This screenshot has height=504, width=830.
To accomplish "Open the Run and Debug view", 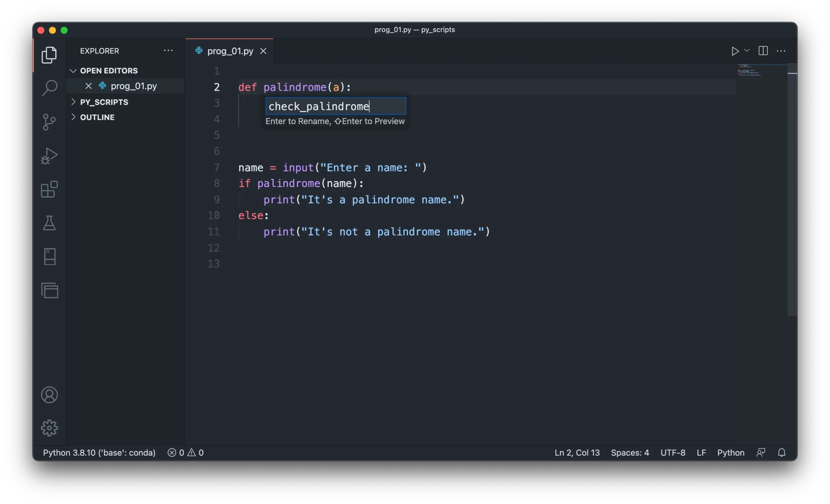I will (x=50, y=156).
